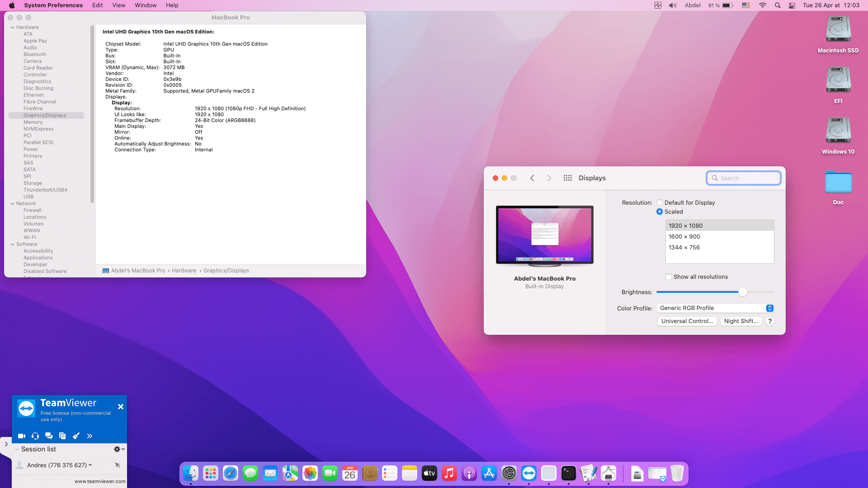
Task: Open the Edit menu
Action: click(x=98, y=5)
